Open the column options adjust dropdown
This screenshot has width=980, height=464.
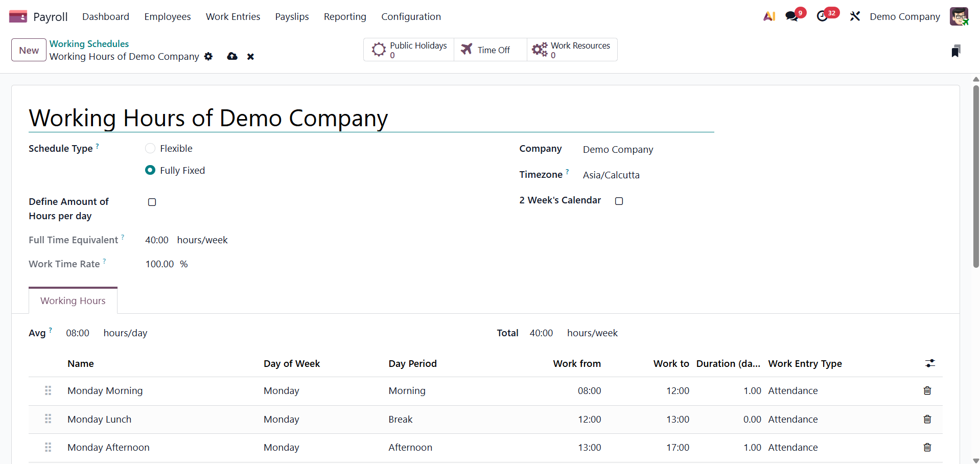click(x=930, y=363)
